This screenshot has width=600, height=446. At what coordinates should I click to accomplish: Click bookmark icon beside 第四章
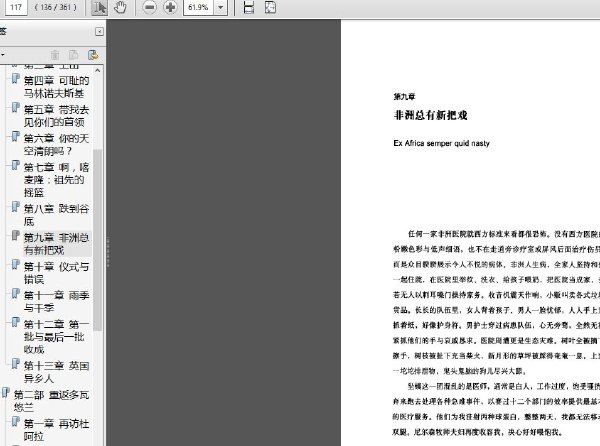(x=15, y=79)
